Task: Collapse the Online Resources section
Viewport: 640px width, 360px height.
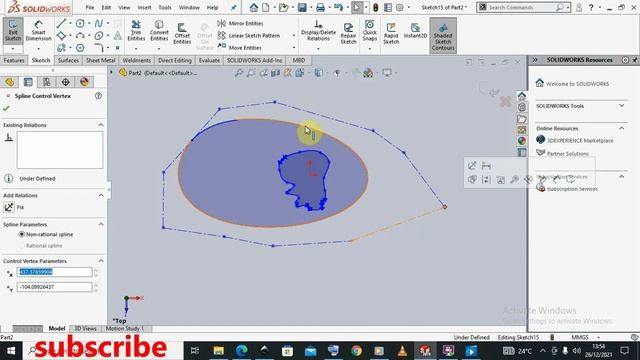Action: [x=621, y=128]
